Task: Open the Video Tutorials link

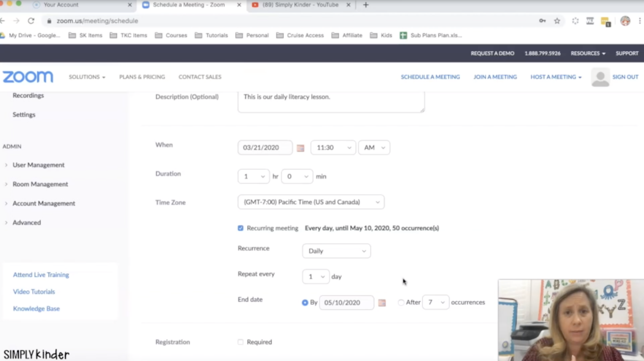Action: [34, 292]
